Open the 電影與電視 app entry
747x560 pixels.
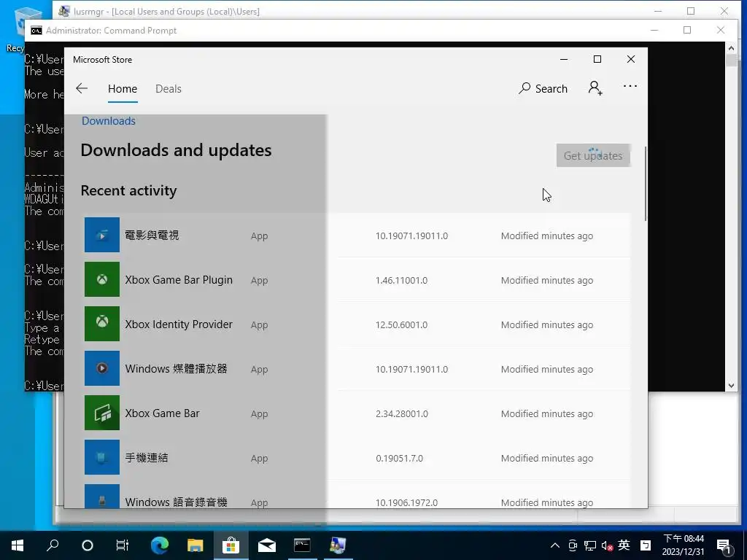pos(357,236)
